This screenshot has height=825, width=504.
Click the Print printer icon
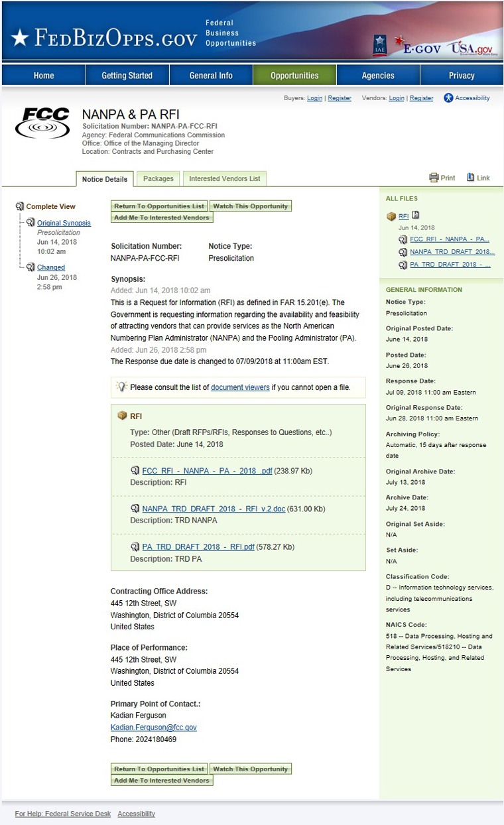click(434, 178)
